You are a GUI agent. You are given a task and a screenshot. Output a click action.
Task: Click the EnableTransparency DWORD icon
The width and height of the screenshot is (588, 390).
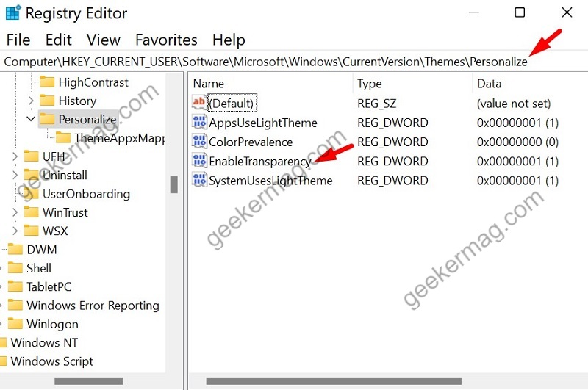tap(199, 160)
